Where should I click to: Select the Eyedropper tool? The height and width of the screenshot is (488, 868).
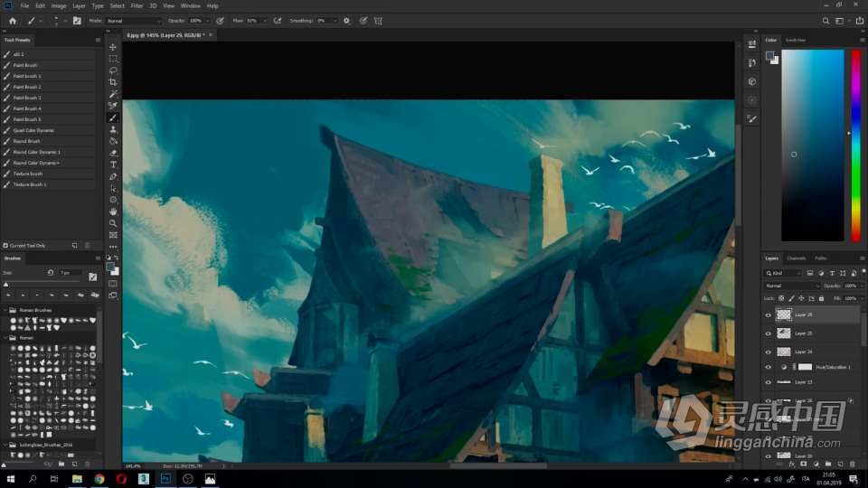pos(113,94)
